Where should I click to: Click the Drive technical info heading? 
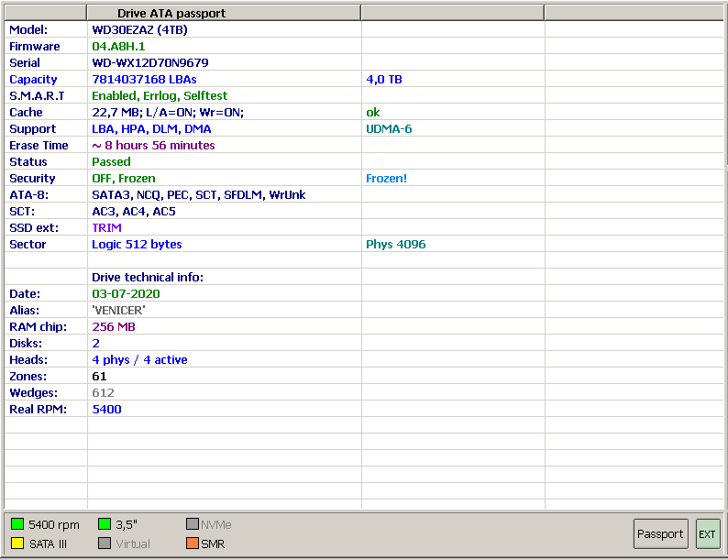148,278
